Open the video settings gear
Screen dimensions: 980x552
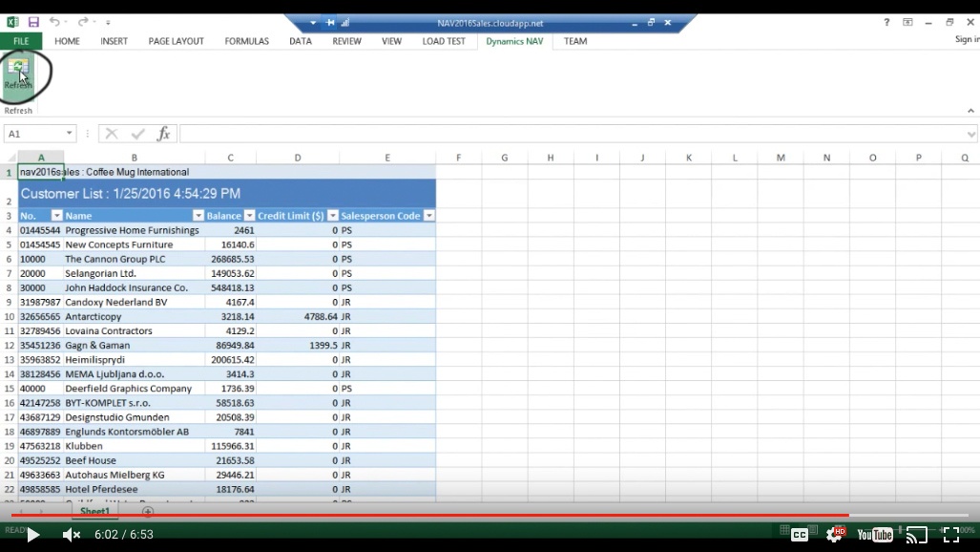835,535
